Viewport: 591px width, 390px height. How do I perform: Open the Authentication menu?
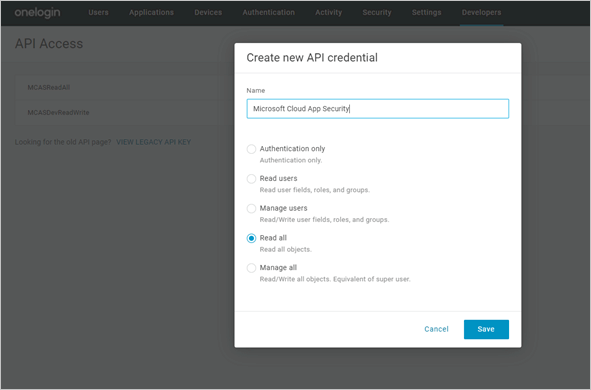269,12
